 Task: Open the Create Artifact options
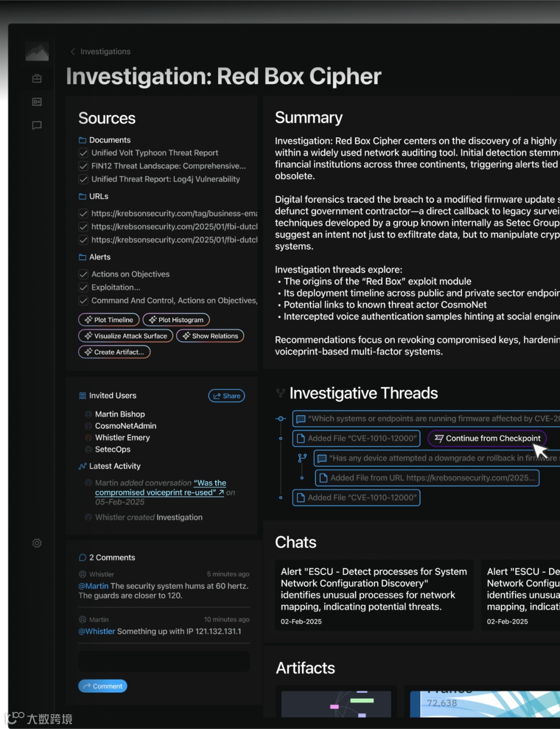pyautogui.click(x=115, y=352)
